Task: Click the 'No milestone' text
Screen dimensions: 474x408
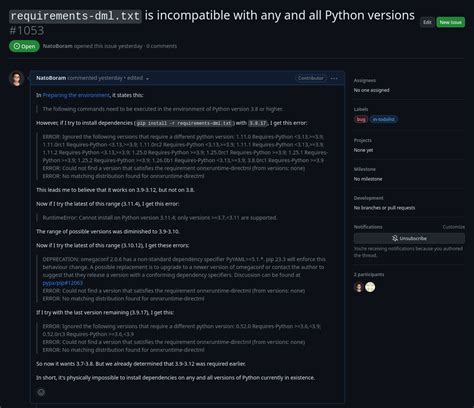Action: click(x=368, y=179)
